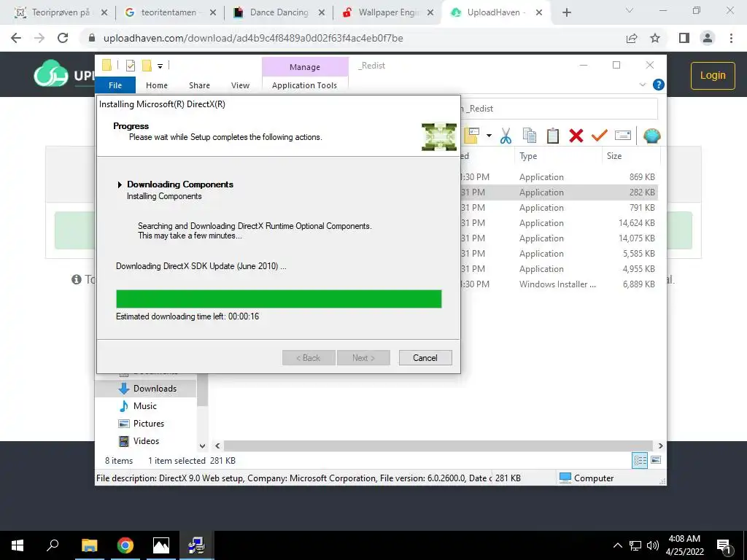The height and width of the screenshot is (560, 747).
Task: Click the Rename icon in Explorer toolbar
Action: point(623,136)
